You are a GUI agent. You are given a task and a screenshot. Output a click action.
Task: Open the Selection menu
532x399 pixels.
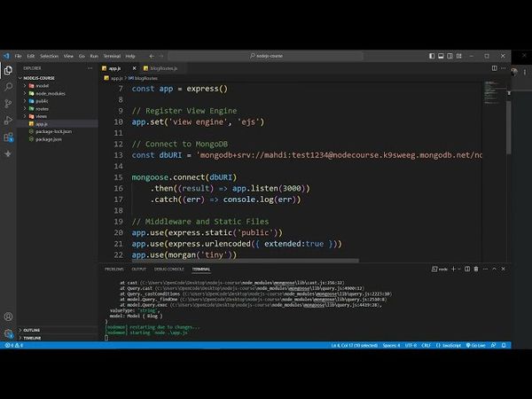[x=49, y=56]
